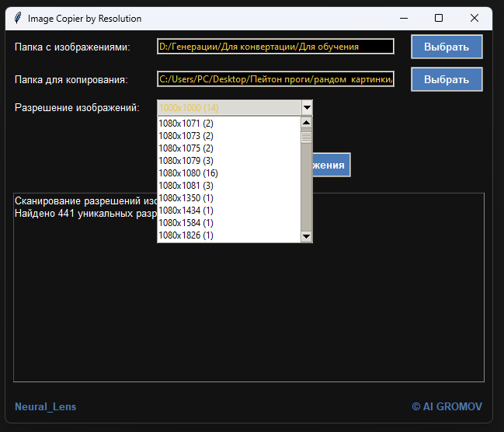
Task: Maximize the Image Copier window
Action: click(439, 18)
